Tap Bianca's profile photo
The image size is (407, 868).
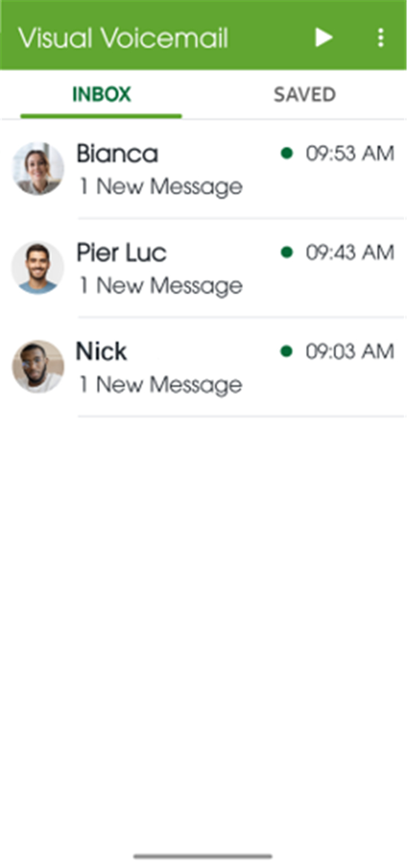38,168
